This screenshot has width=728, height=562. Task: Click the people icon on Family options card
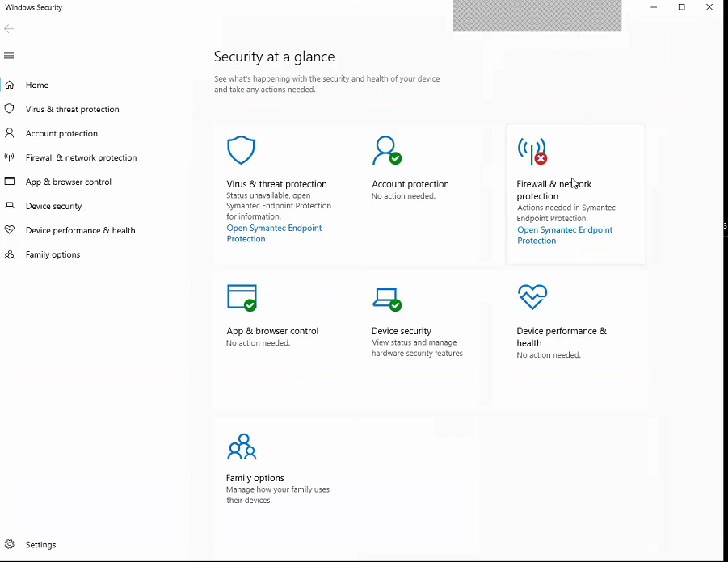[x=242, y=447]
